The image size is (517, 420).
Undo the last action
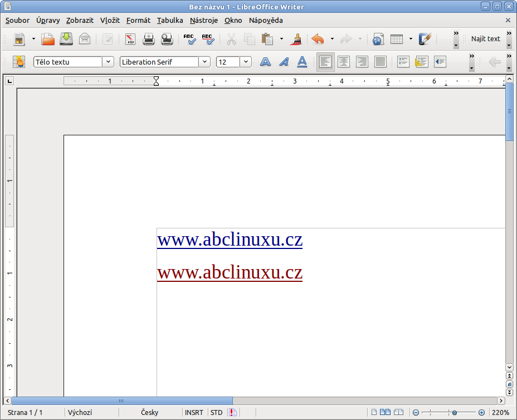click(x=318, y=39)
